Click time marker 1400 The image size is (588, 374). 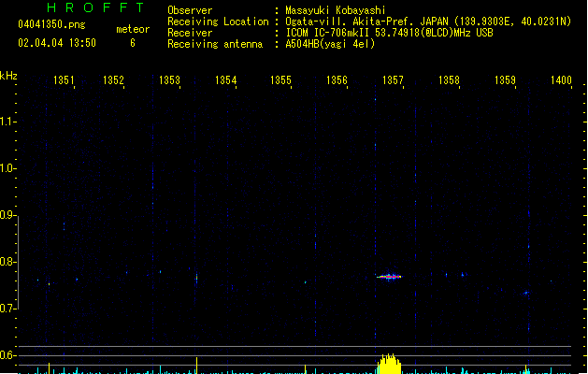click(561, 80)
